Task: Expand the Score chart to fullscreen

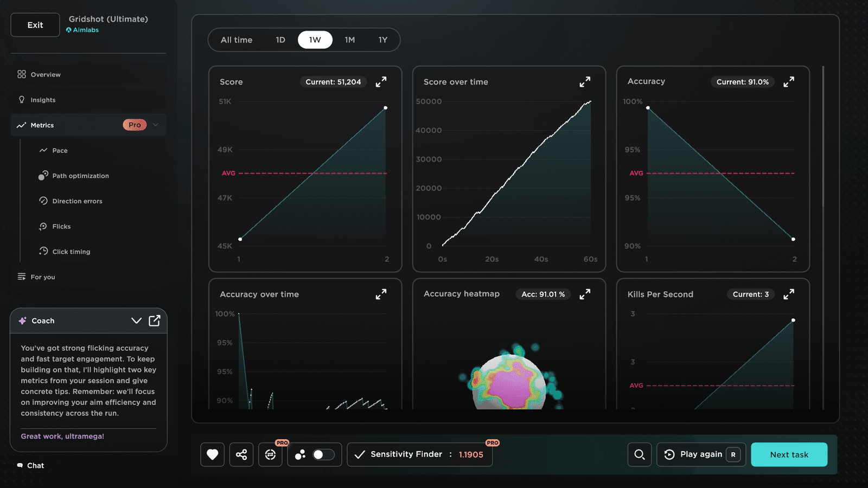Action: pyautogui.click(x=381, y=82)
